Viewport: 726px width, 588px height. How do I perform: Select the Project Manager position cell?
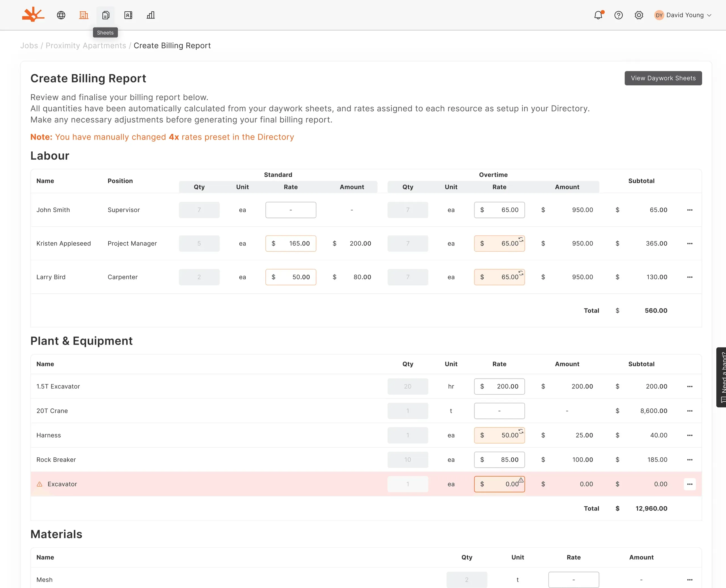tap(132, 244)
